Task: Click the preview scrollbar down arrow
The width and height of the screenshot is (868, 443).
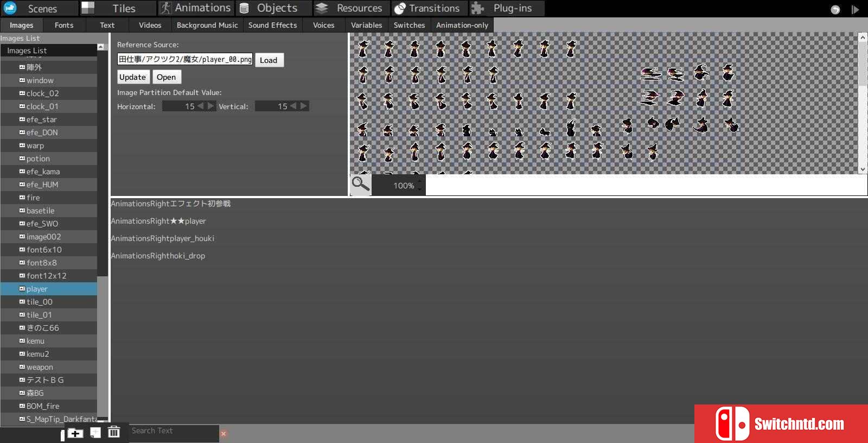Action: 863,169
